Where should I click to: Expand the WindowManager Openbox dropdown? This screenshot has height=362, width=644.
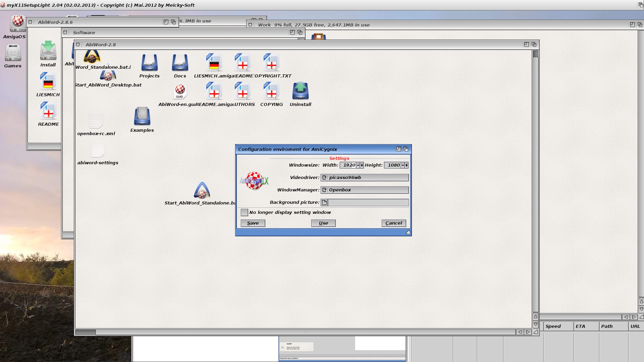(x=324, y=190)
